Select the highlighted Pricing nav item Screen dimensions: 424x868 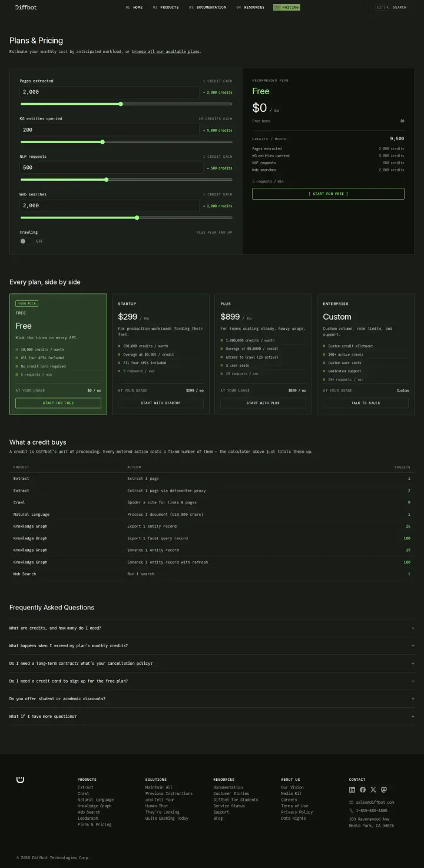pyautogui.click(x=287, y=8)
